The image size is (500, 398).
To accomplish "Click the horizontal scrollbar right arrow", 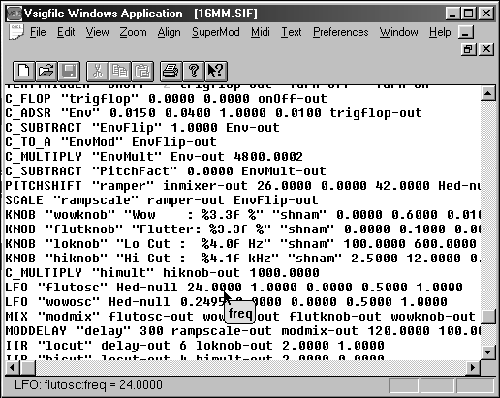I will 473,368.
